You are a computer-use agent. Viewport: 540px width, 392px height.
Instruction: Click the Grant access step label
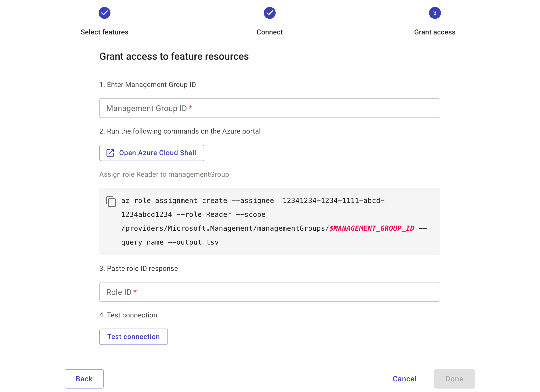[435, 32]
